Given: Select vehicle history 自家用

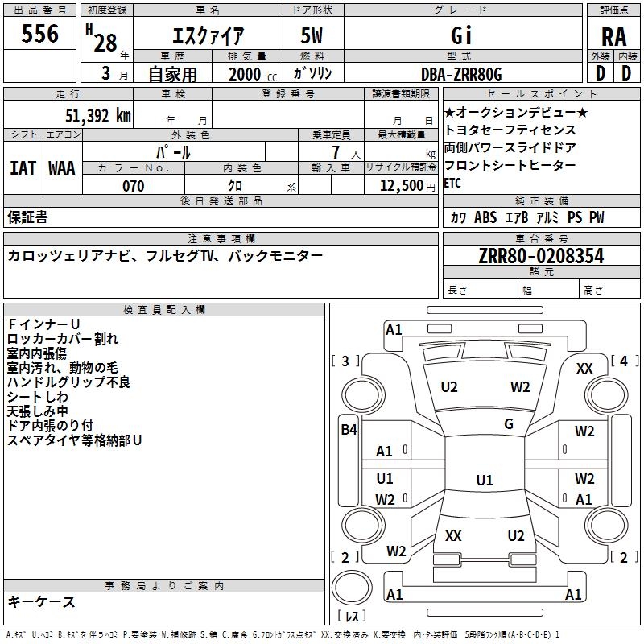Looking at the screenshot, I should tap(172, 74).
